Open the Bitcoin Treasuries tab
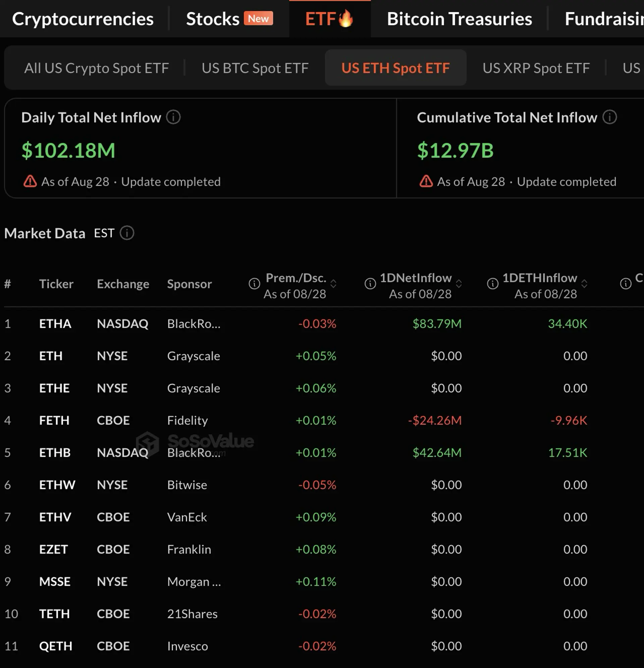This screenshot has width=644, height=668. pos(459,19)
